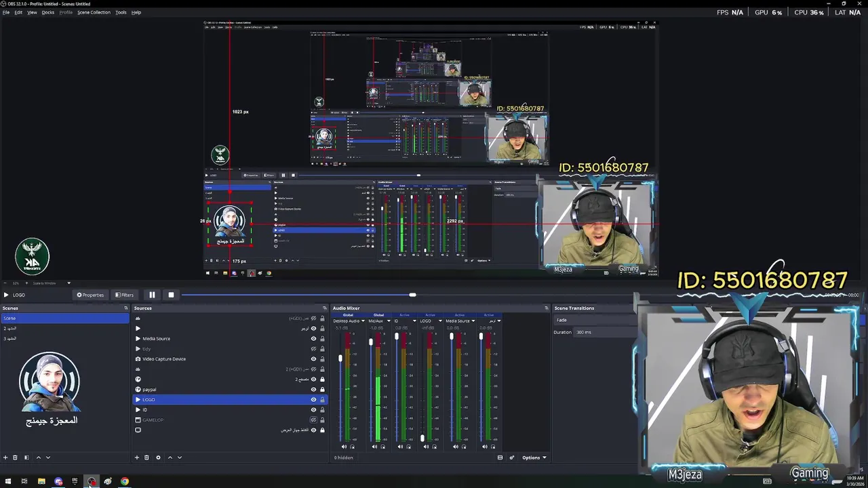The image size is (868, 488).
Task: Pop out the Scenes dock
Action: click(125, 308)
